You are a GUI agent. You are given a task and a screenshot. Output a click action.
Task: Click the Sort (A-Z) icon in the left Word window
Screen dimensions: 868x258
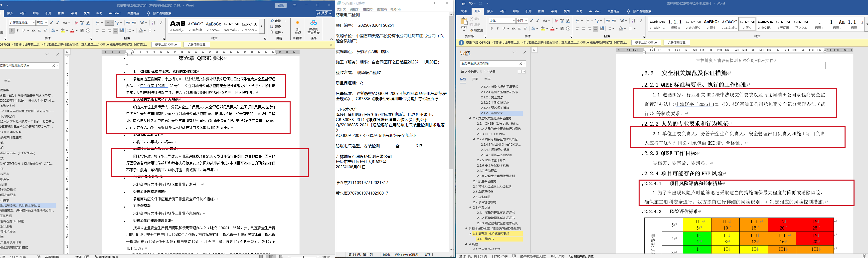[x=153, y=22]
